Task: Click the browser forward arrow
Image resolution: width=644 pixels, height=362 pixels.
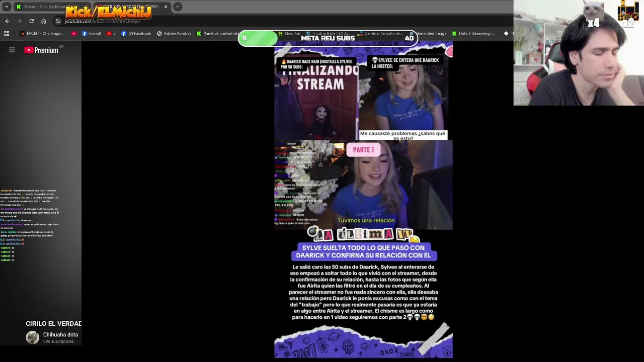Action: click(19, 21)
